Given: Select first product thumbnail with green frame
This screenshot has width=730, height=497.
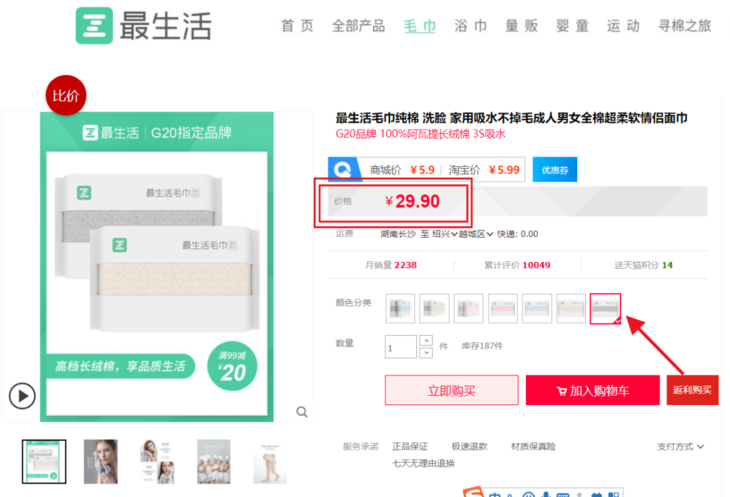Looking at the screenshot, I should [44, 461].
